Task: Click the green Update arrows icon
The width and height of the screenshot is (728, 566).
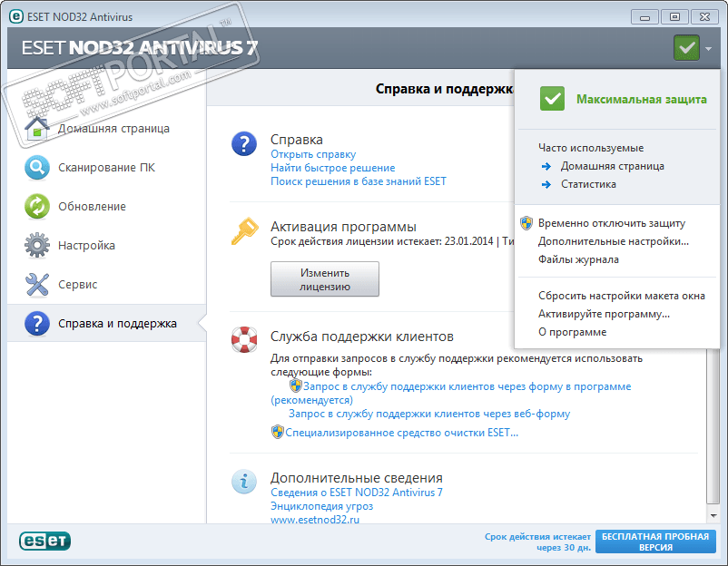Action: 37,206
